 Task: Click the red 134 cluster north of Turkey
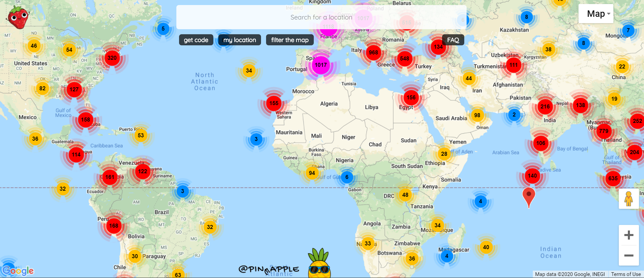tap(438, 47)
